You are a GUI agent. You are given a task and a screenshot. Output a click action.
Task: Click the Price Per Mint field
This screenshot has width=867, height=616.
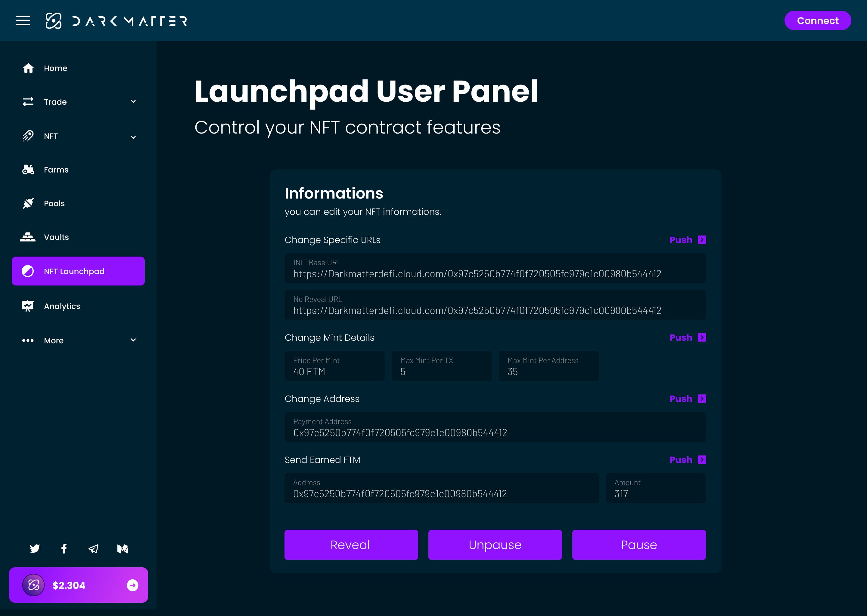[x=334, y=366]
